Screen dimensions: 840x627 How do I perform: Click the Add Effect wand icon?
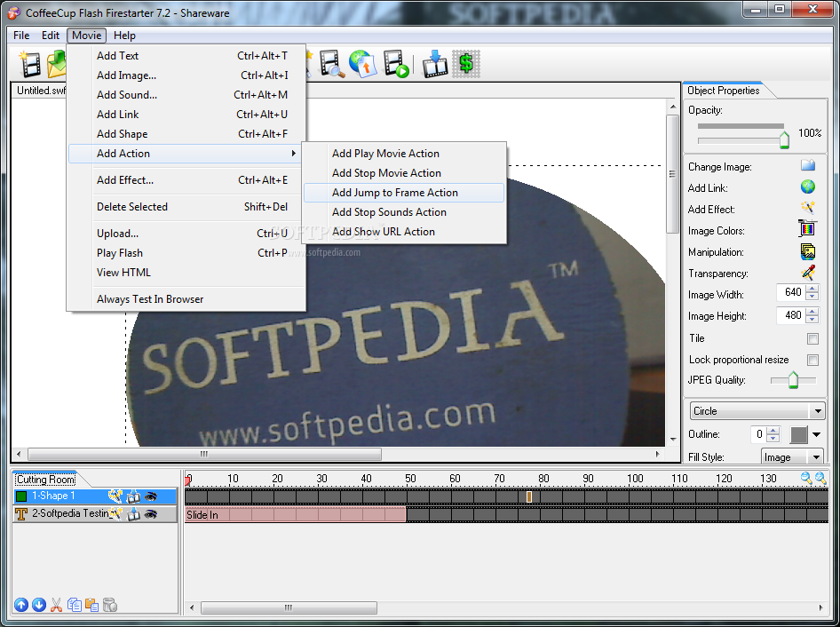click(x=808, y=208)
